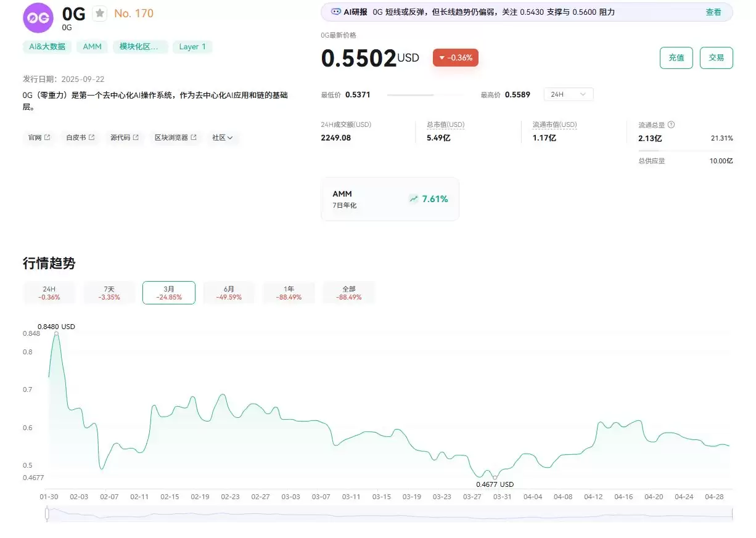Click the No. 170 rank label
Viewport: 756px width, 538px height.
point(134,14)
